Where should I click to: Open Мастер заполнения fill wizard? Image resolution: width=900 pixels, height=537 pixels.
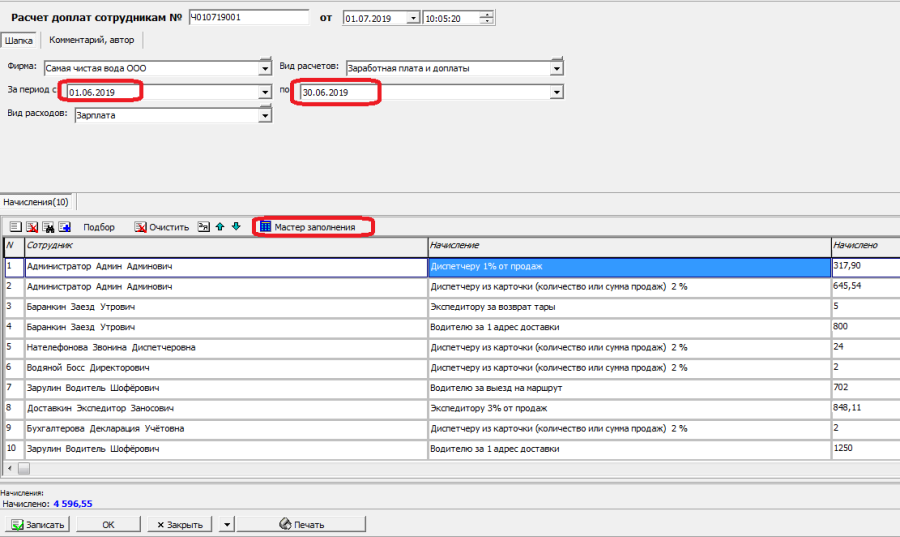pyautogui.click(x=313, y=227)
